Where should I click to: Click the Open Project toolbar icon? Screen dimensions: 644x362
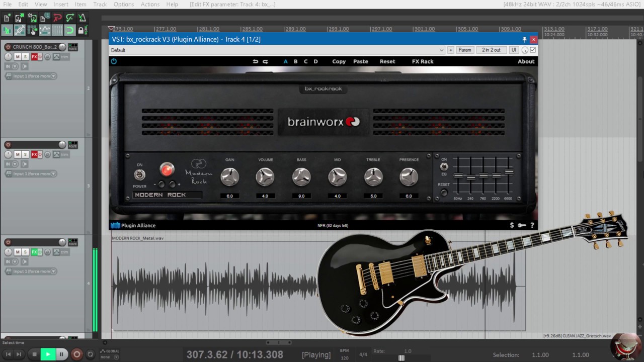pyautogui.click(x=20, y=18)
